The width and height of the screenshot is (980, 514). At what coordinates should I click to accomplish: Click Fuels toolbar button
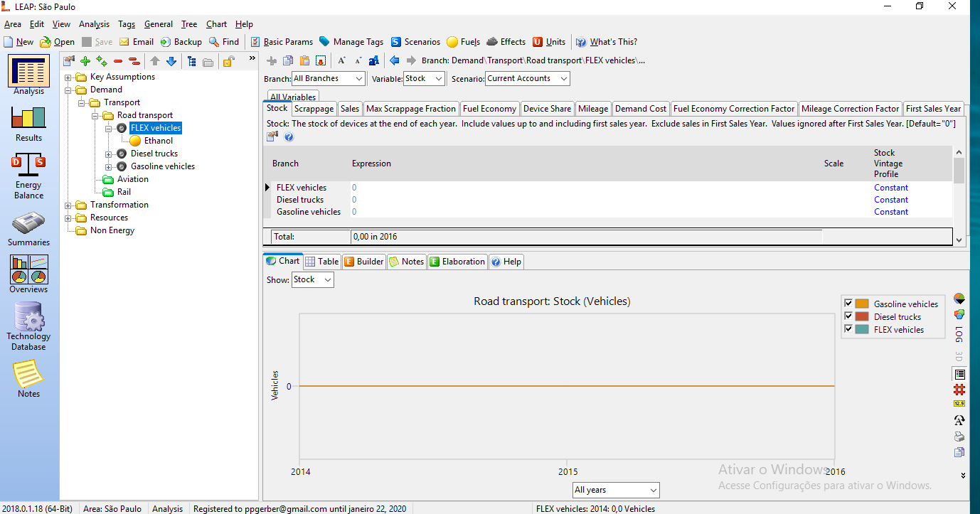click(x=463, y=42)
